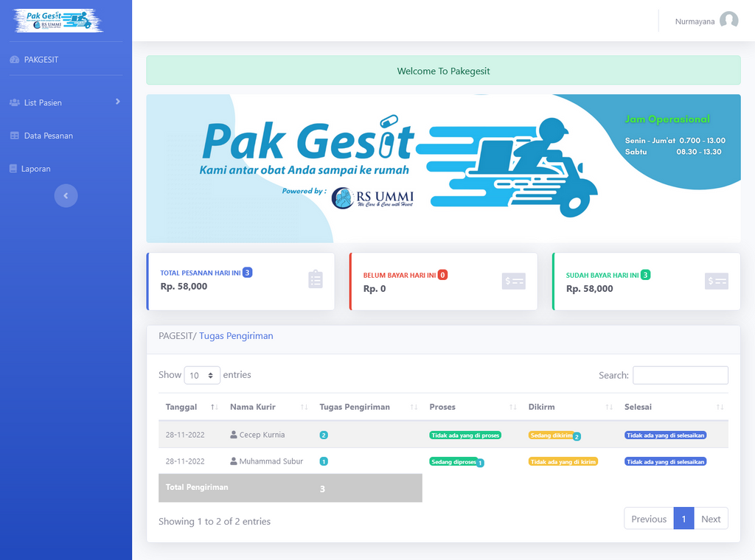The width and height of the screenshot is (755, 560).
Task: Click the book icon beside Laporan
Action: pyautogui.click(x=13, y=169)
